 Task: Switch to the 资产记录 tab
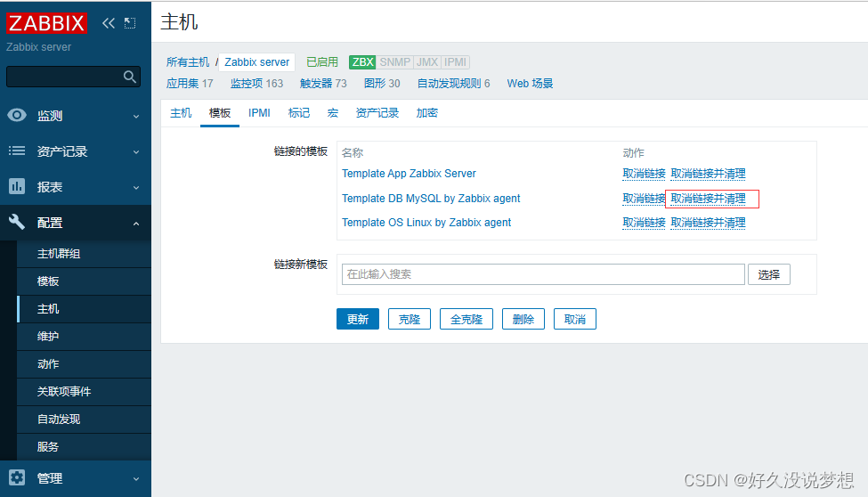(x=377, y=113)
